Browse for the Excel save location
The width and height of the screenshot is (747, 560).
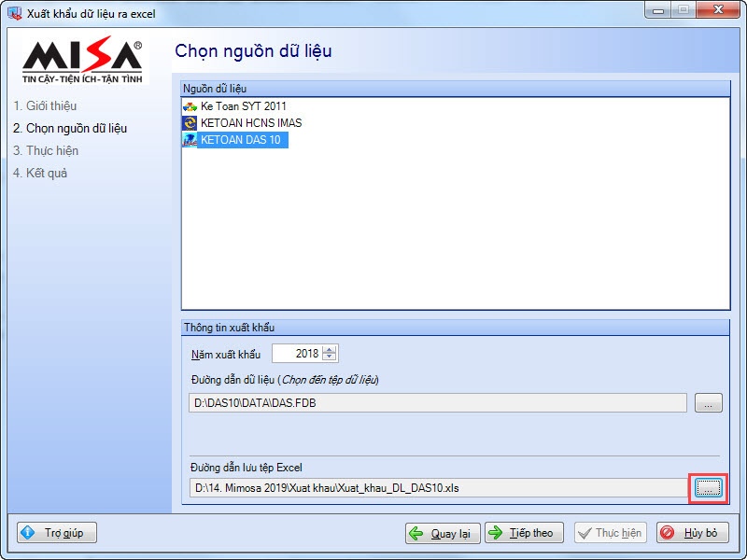709,488
